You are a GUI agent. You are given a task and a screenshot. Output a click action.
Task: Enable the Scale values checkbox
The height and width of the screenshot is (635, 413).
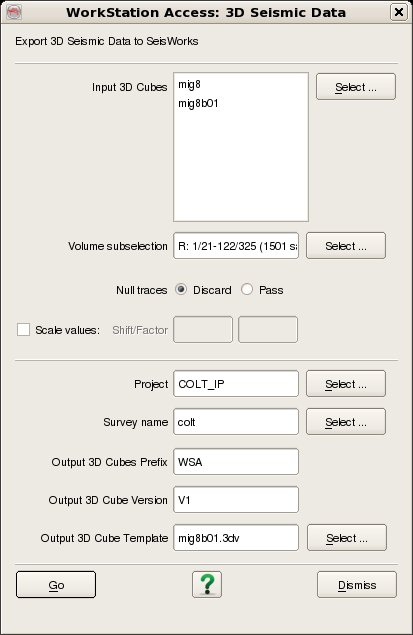click(x=23, y=330)
